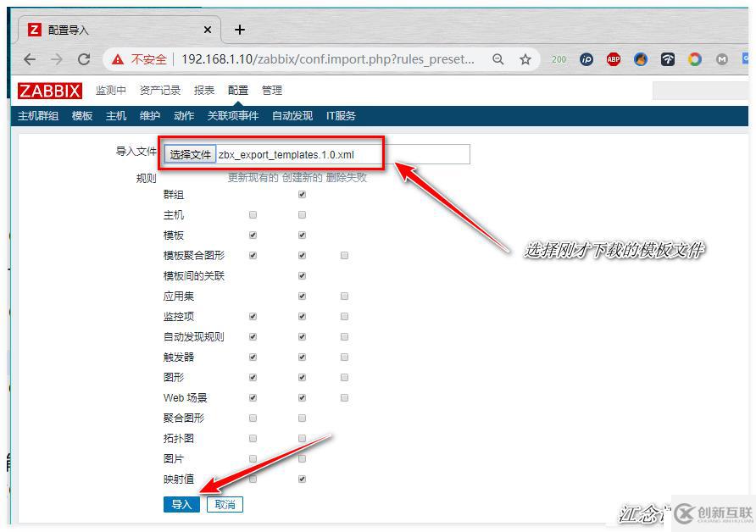Toggle 模板 create-new checkbox
This screenshot has width=756, height=532.
point(302,236)
